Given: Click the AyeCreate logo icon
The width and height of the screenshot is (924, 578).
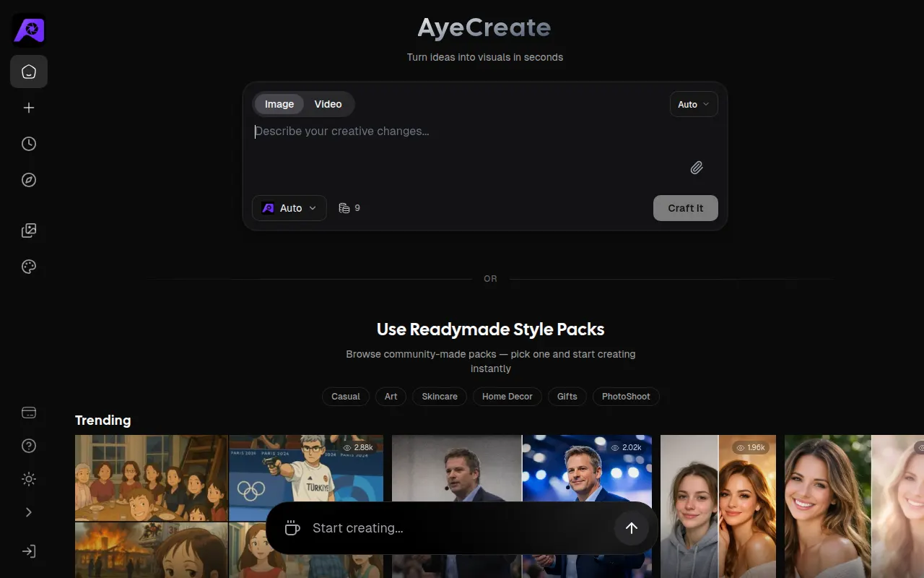Looking at the screenshot, I should [29, 30].
